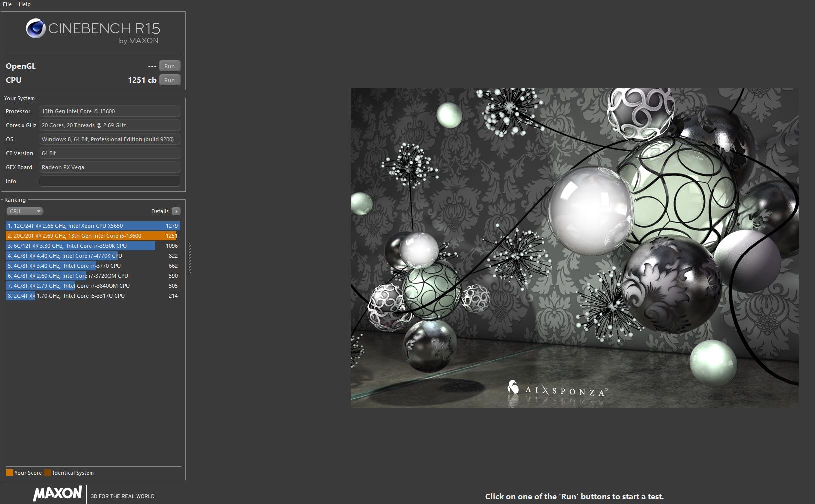Screen dimensions: 815x504
Task: Select the Intel Core i7-4770K ranking row
Action: (93, 256)
